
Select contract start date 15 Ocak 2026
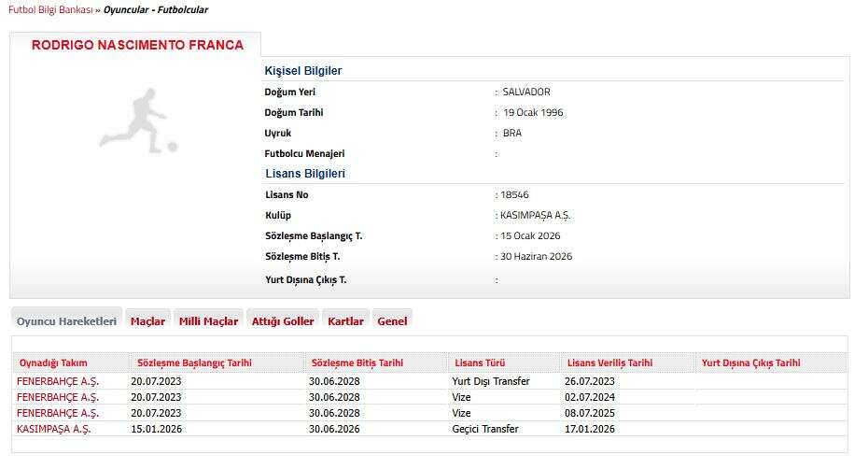coord(530,235)
